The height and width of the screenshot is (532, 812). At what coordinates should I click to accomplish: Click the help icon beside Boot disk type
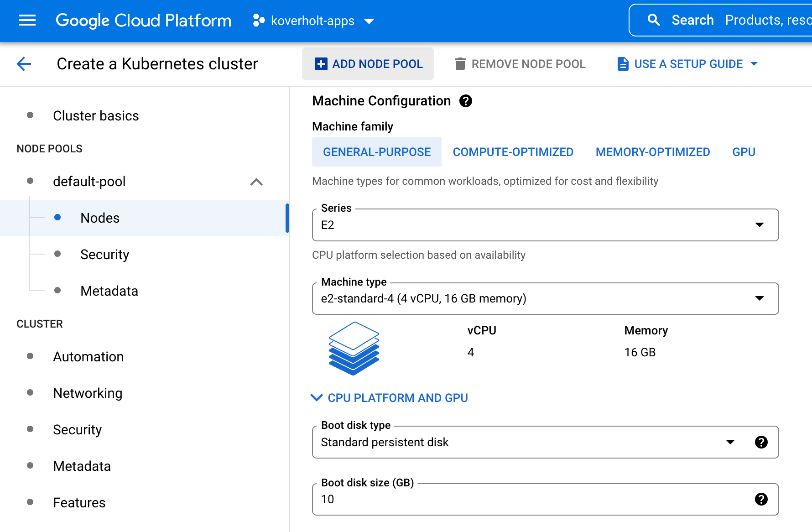(x=761, y=442)
